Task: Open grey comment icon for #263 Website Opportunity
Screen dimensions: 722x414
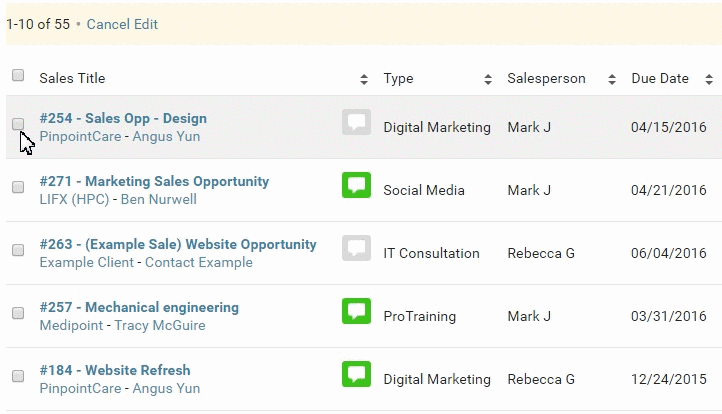Action: pos(356,248)
